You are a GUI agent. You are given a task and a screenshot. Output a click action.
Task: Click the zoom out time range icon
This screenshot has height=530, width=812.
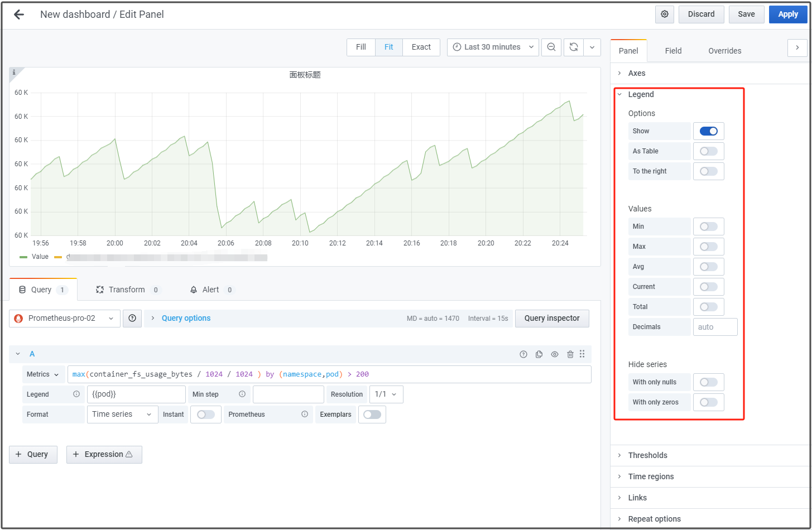click(551, 47)
